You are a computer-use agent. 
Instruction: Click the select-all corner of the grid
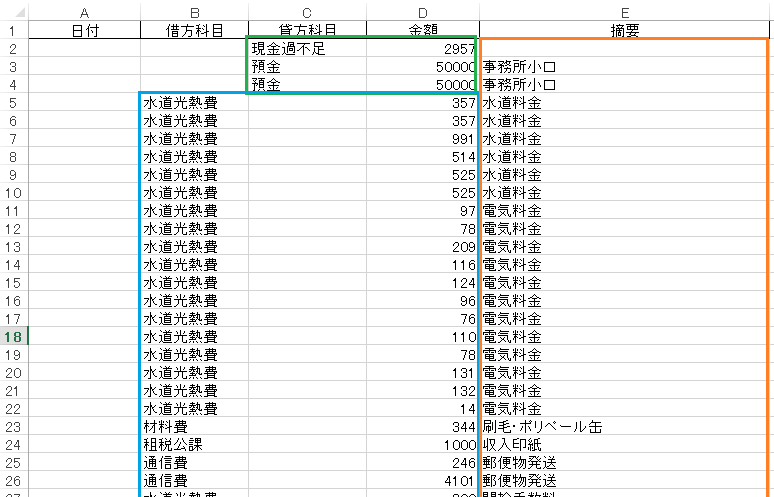(14, 11)
